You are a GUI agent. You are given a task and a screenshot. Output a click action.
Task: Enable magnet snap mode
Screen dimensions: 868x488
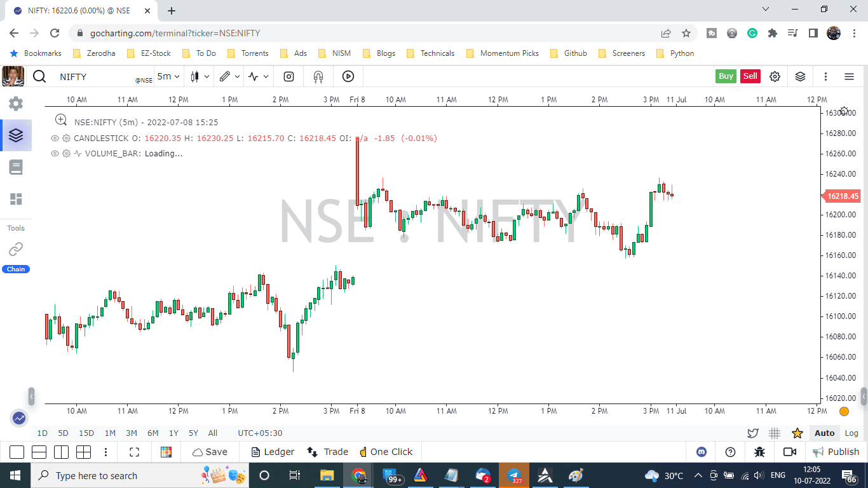click(x=318, y=76)
